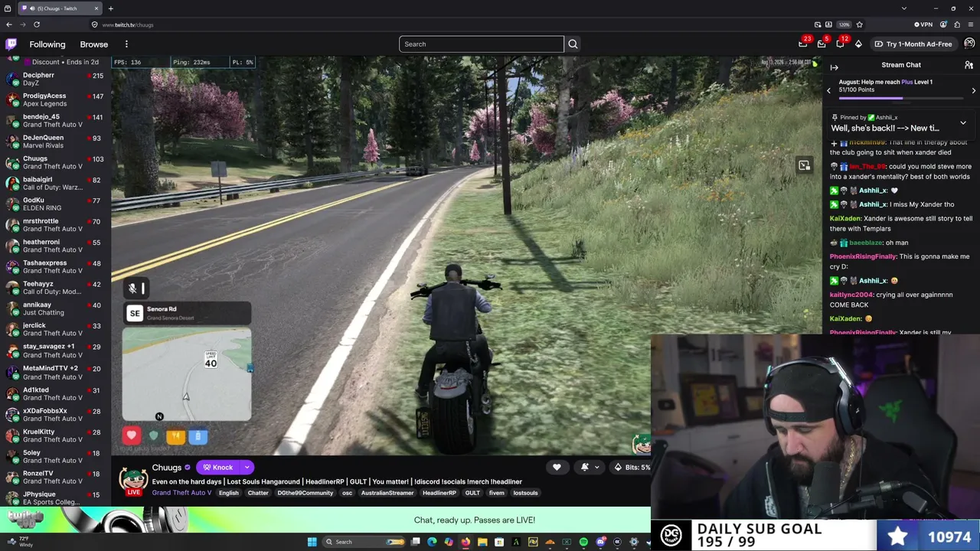Click the DGthe99Community tag
This screenshot has width=980, height=551.
(x=305, y=493)
